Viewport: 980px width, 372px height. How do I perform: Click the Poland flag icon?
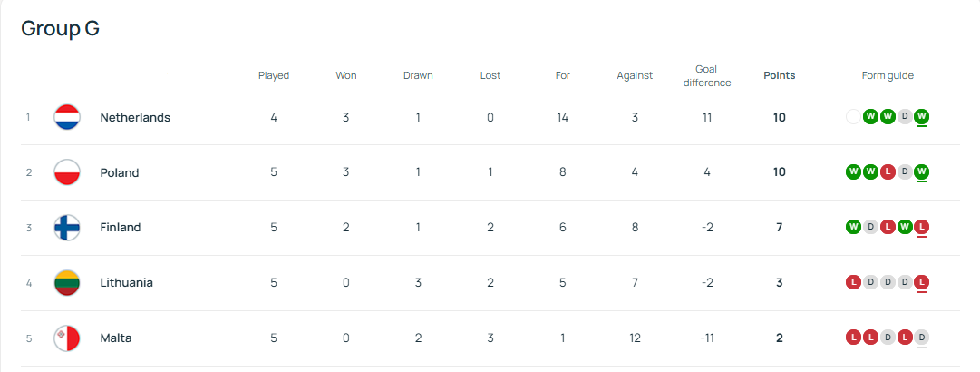(x=67, y=172)
